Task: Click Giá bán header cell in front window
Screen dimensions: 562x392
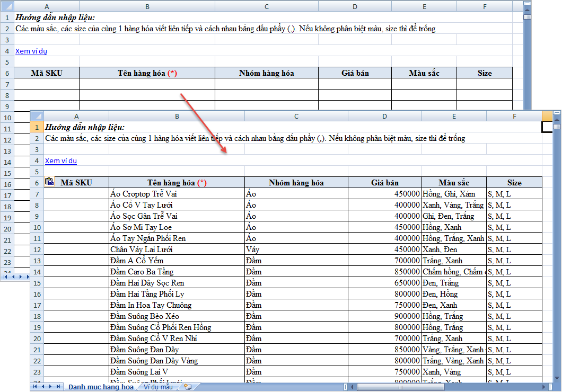Action: (384, 183)
